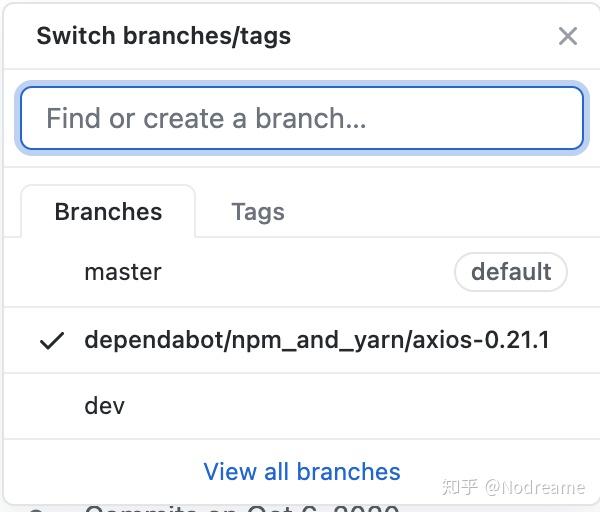This screenshot has height=512, width=600.
Task: Switch to the dev branch
Action: tap(302, 406)
